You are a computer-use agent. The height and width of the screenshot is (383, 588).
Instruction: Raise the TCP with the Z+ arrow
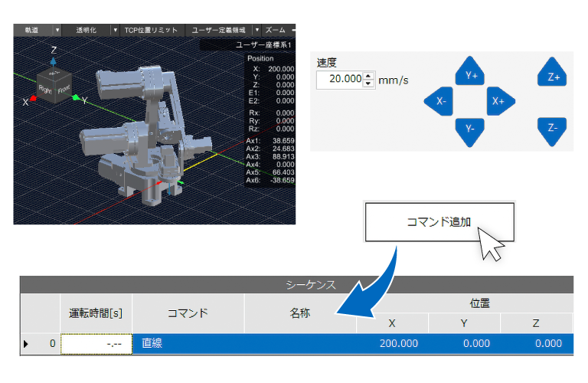[x=551, y=72]
